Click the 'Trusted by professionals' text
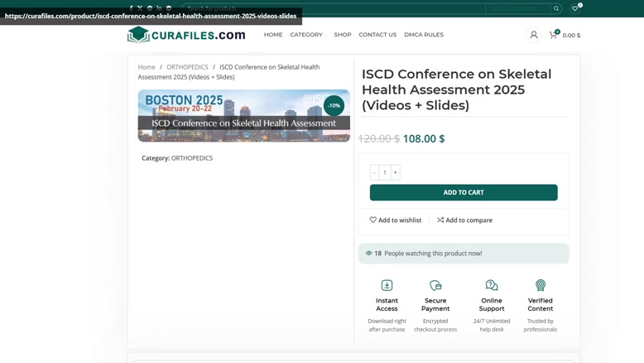Screen dimensions: 644x363 (541, 325)
